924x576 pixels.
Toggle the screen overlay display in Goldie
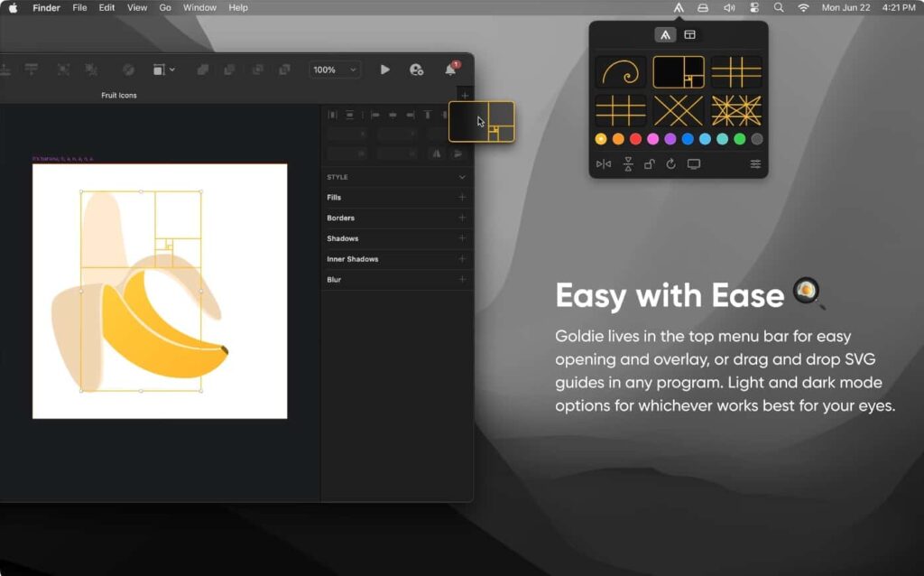click(694, 164)
